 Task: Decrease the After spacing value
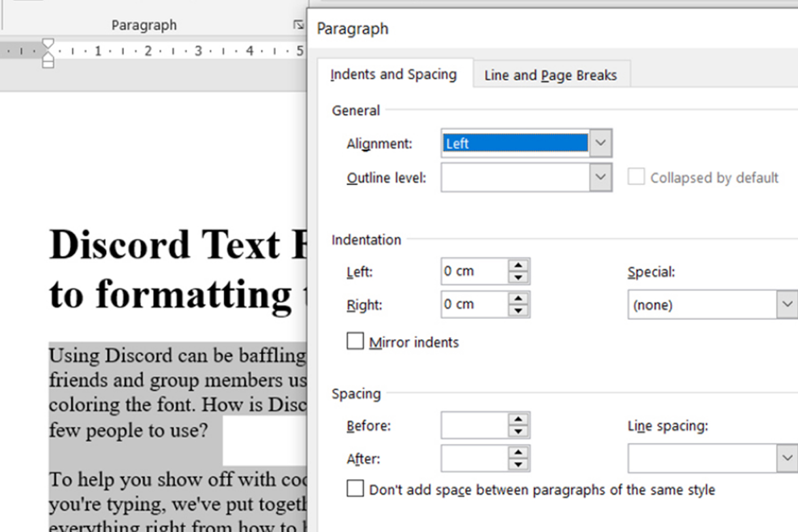(518, 464)
